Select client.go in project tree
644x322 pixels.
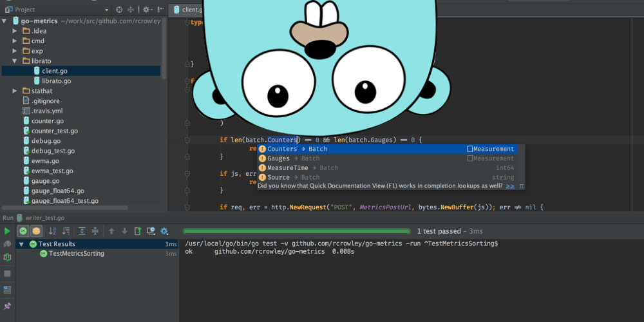pyautogui.click(x=81, y=71)
